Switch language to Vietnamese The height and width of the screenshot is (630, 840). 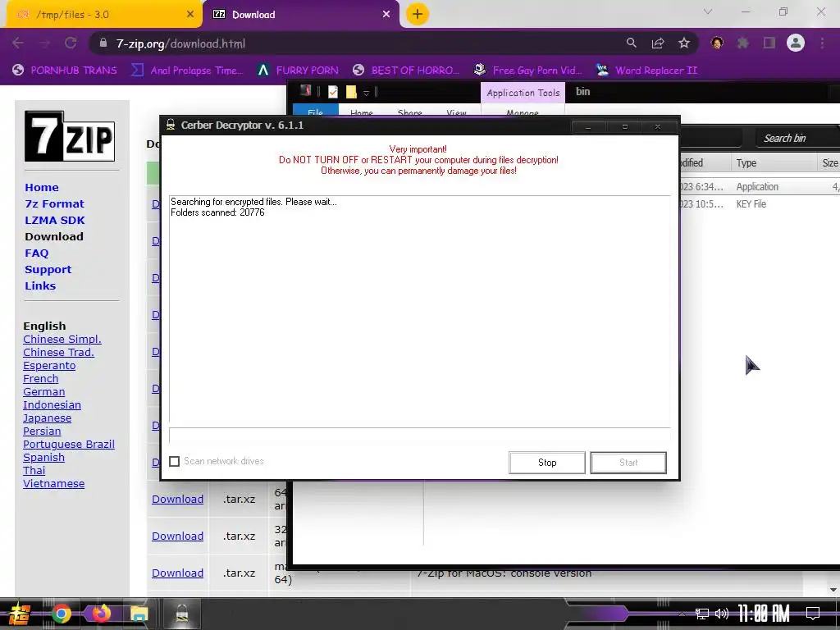click(x=53, y=484)
